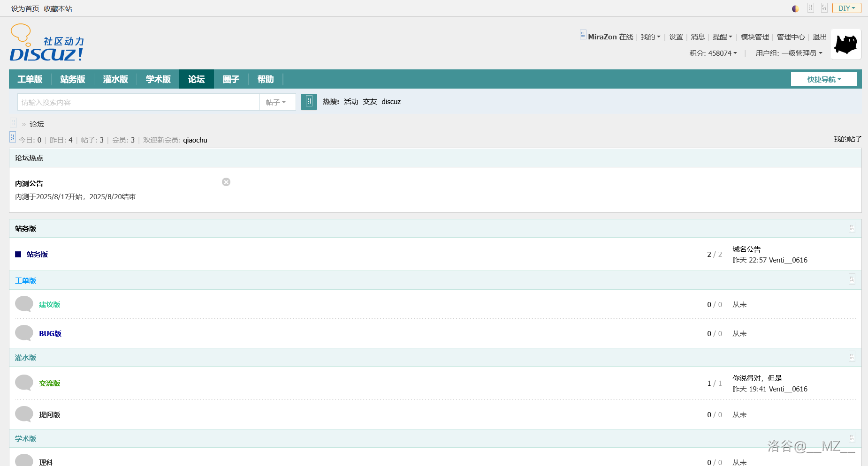Open the 管理中心 link
Image resolution: width=868 pixels, height=466 pixels.
tap(790, 37)
